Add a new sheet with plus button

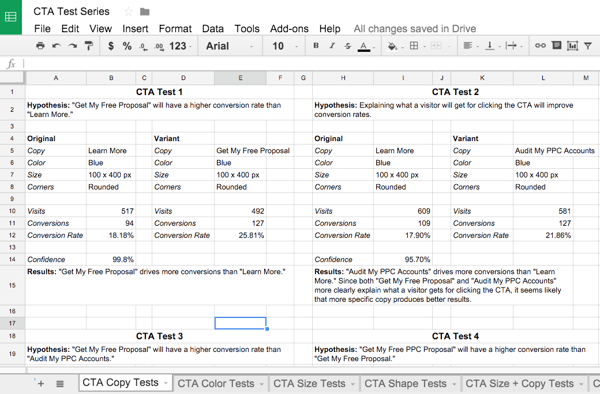(41, 383)
